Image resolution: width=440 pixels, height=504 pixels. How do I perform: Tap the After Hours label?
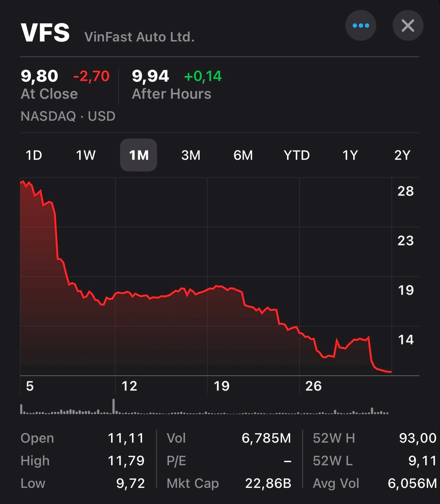tap(171, 94)
